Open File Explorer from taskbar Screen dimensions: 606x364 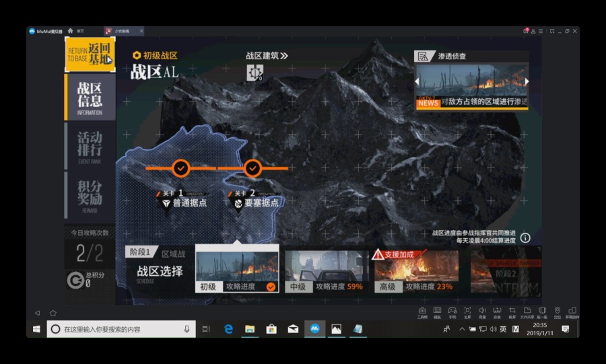pyautogui.click(x=250, y=329)
